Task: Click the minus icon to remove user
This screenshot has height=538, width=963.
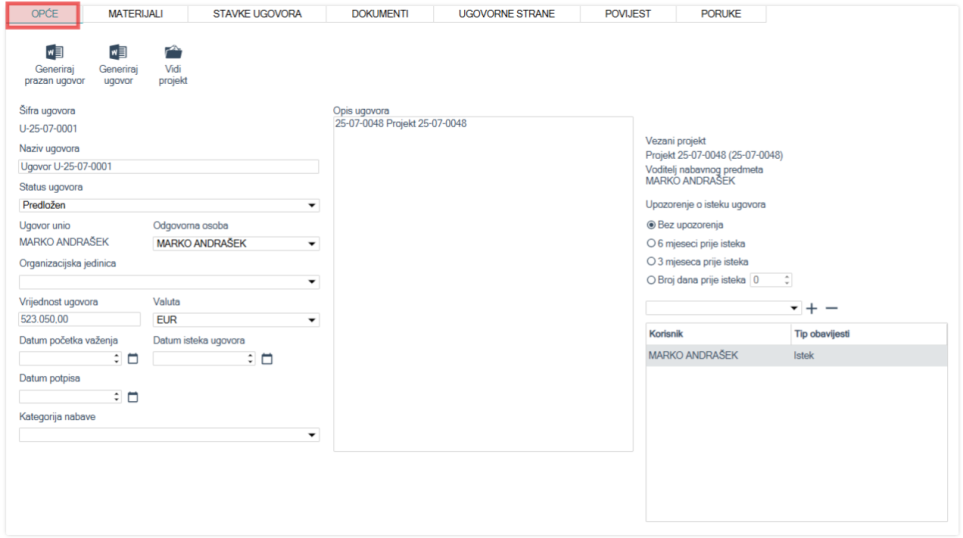Action: pyautogui.click(x=831, y=308)
